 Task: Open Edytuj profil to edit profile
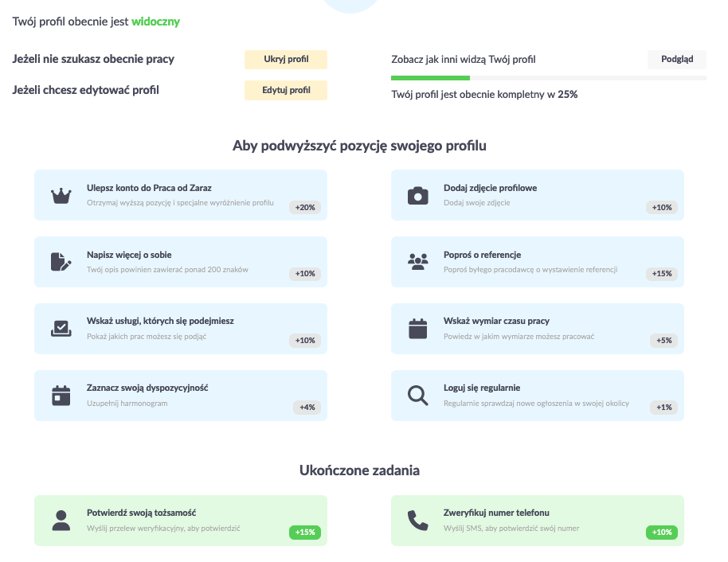coord(286,90)
